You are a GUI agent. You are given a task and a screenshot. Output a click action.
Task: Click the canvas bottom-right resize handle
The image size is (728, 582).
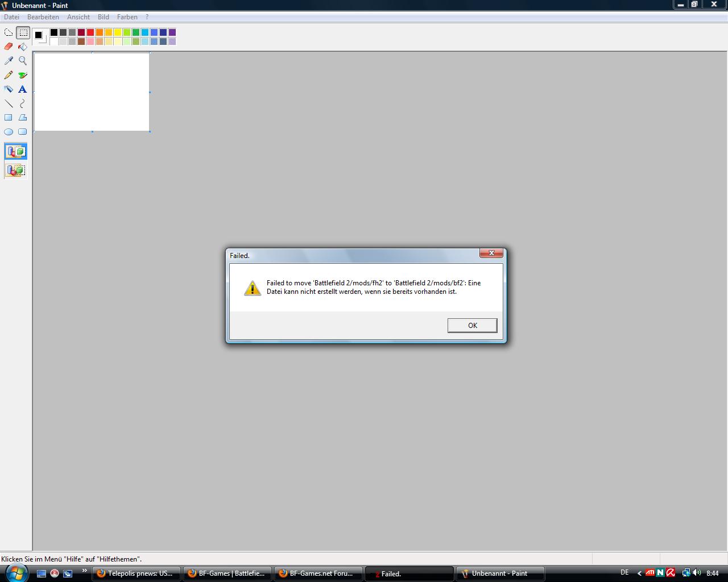[x=150, y=131]
